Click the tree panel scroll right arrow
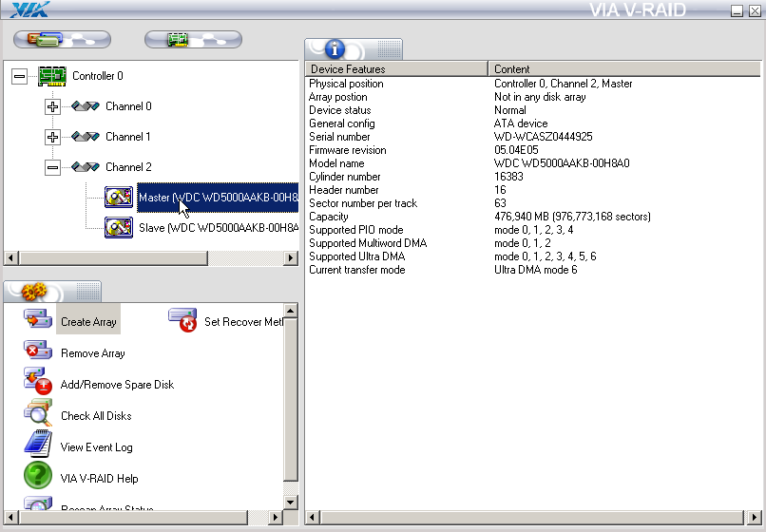Viewport: 766px width, 532px height. pos(291,258)
